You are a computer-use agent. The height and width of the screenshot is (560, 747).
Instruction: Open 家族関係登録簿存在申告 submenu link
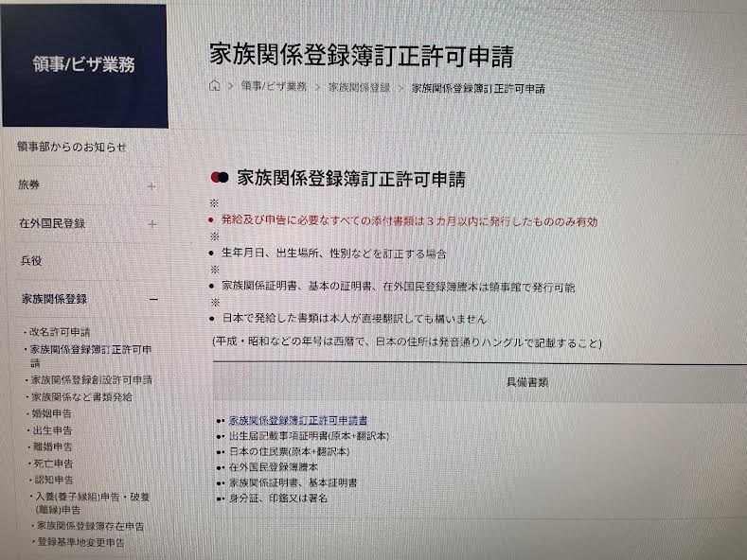coord(90,526)
